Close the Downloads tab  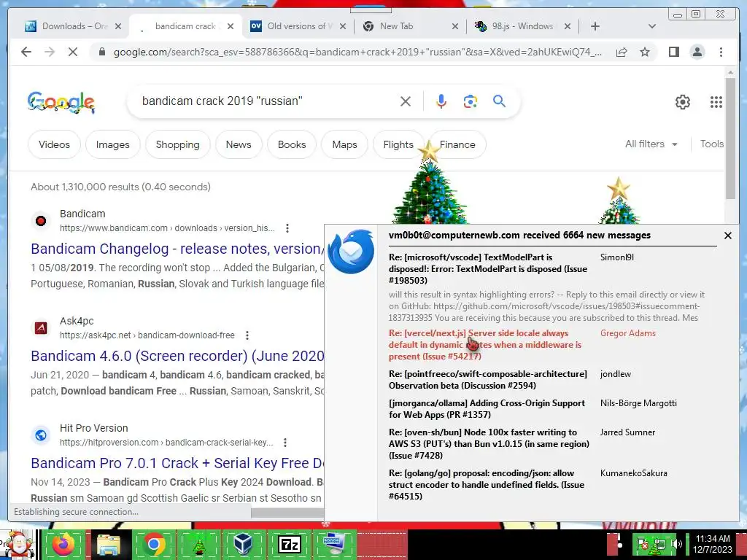[x=118, y=26]
